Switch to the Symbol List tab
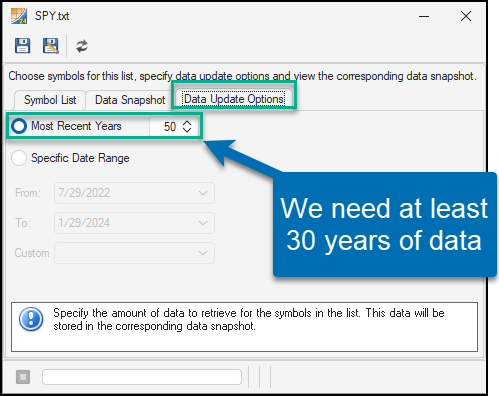 pos(50,100)
